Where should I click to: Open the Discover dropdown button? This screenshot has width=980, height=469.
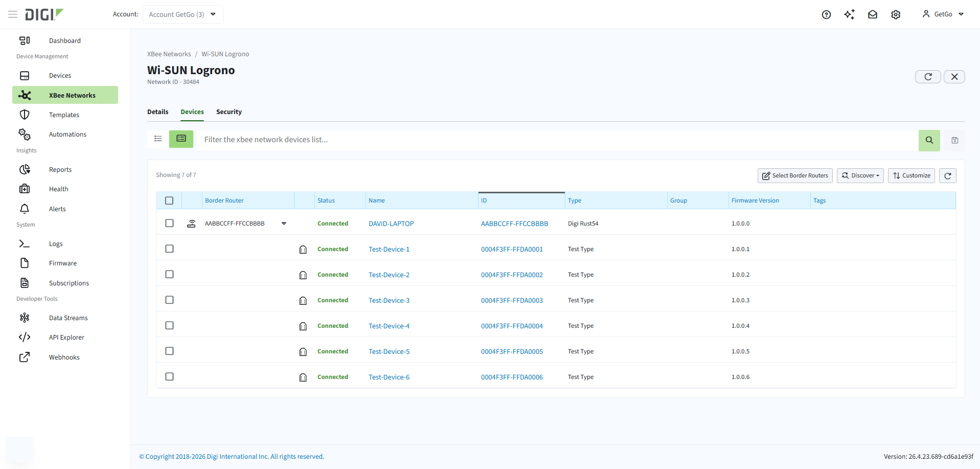coord(860,175)
